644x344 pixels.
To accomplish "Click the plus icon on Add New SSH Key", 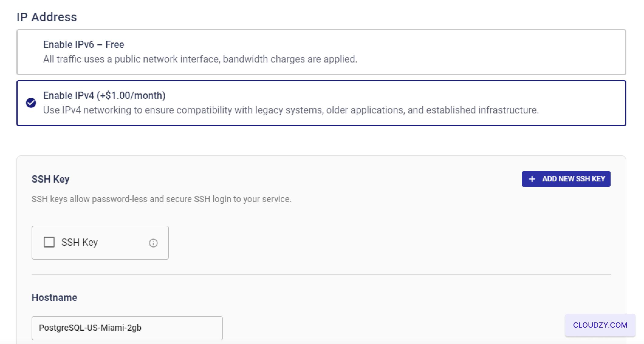I will (x=532, y=179).
